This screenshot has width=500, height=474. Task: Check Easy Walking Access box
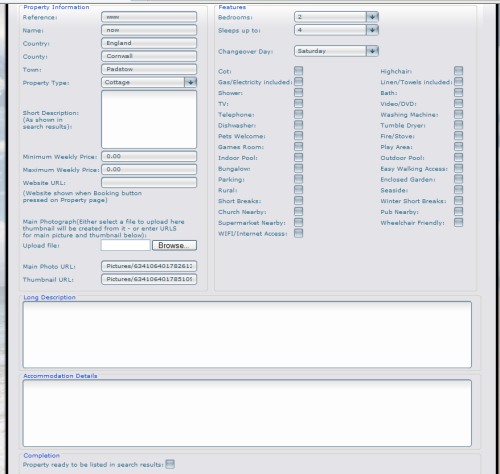[x=459, y=168]
